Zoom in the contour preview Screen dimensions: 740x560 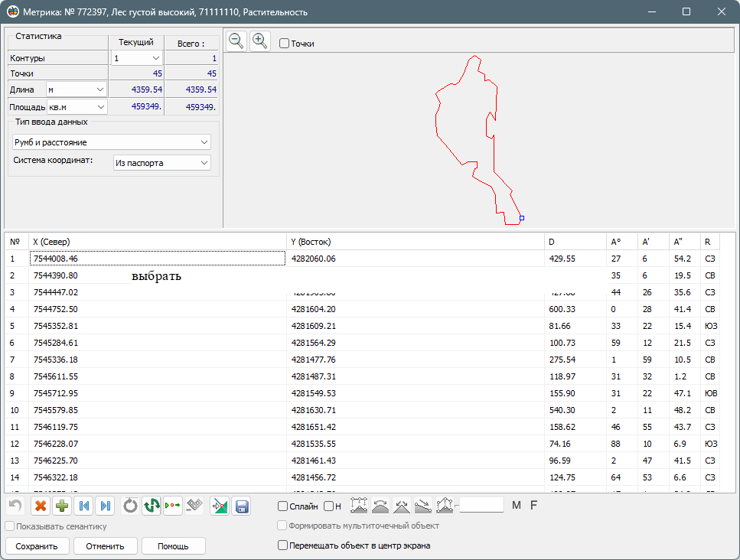(260, 41)
